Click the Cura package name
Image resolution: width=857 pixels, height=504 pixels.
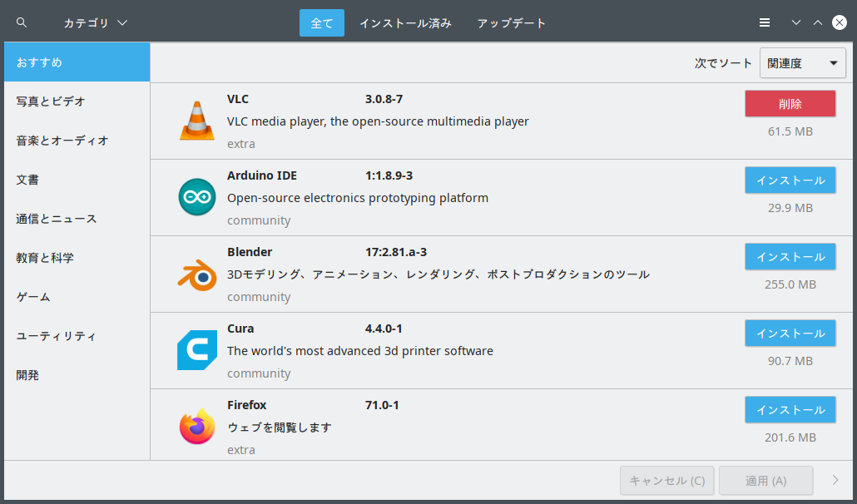pyautogui.click(x=240, y=329)
